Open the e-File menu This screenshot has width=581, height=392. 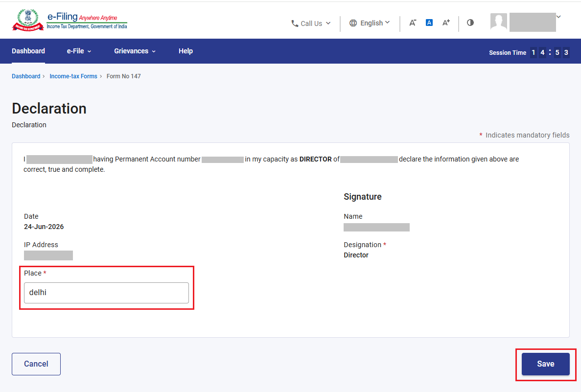click(x=79, y=51)
